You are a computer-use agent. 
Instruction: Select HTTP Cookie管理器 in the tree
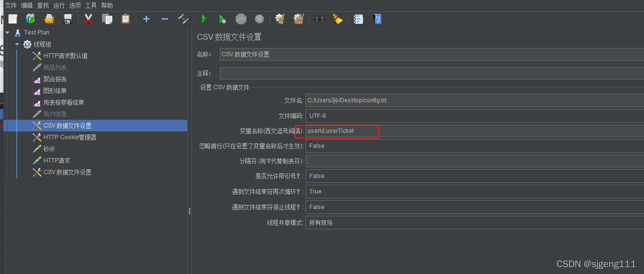pyautogui.click(x=70, y=137)
